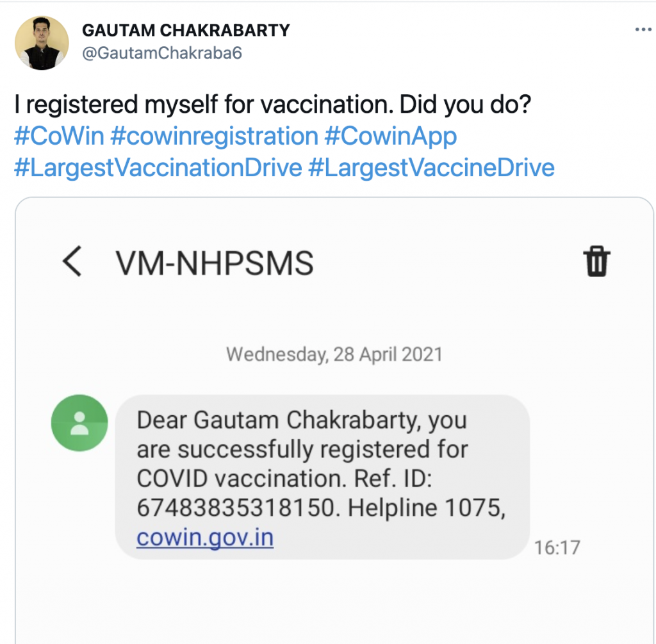Viewport: 656px width, 644px height.
Task: Open the tweet's more options menu
Action: (x=642, y=29)
